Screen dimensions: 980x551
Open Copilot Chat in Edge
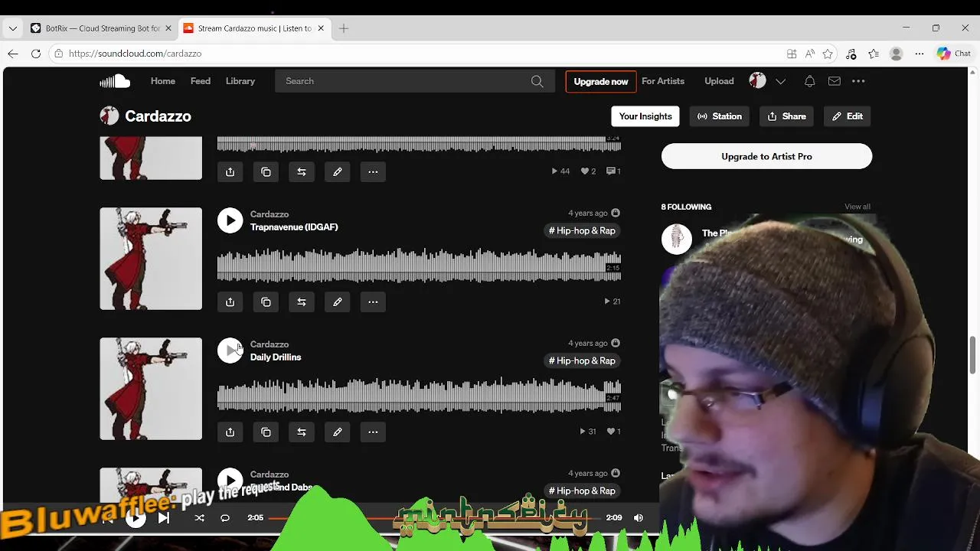click(x=954, y=54)
